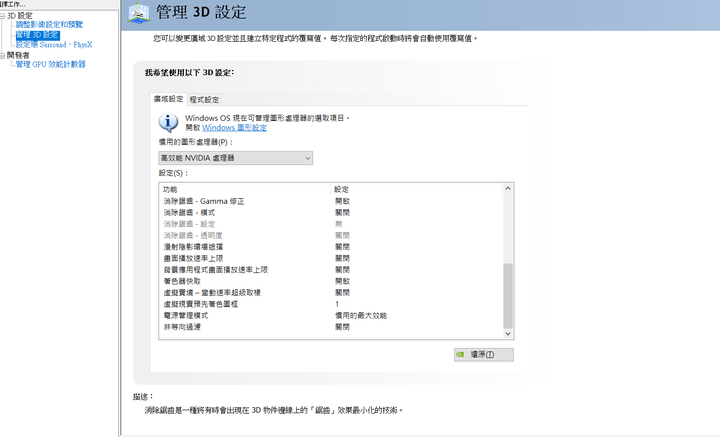Select the 非等向過濾 row
The image size is (720, 437).
[331, 327]
